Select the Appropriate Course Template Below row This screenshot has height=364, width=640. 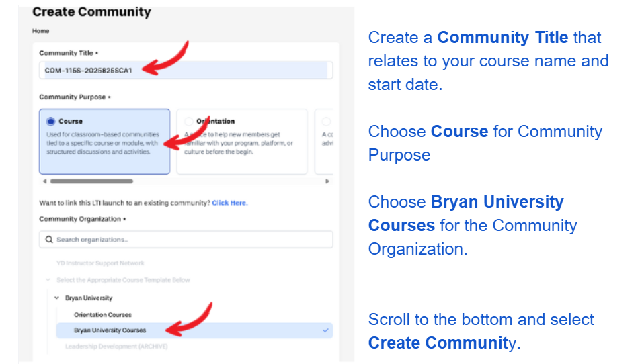pos(123,280)
